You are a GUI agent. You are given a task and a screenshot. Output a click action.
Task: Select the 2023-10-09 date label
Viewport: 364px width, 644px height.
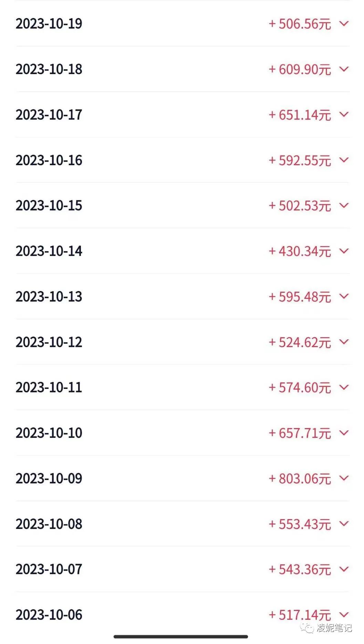click(x=49, y=478)
